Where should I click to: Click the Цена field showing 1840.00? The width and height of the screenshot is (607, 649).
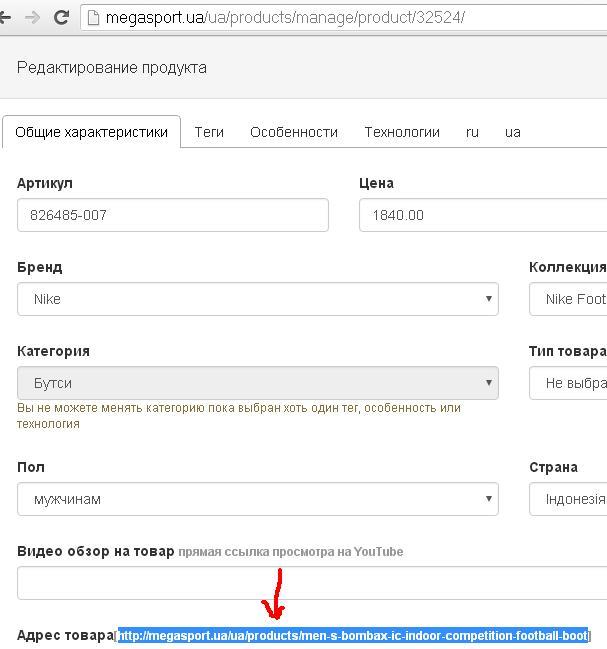(x=482, y=215)
